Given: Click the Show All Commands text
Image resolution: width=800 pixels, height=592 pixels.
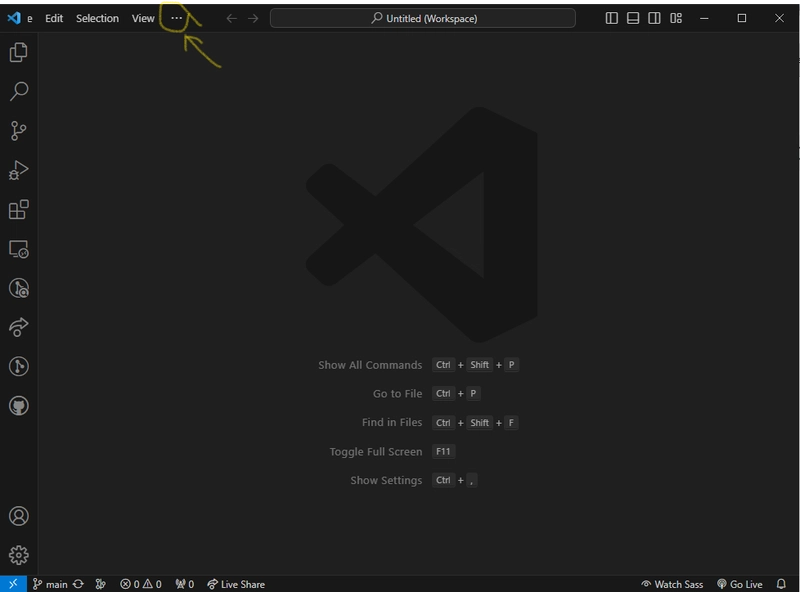Looking at the screenshot, I should pos(370,365).
